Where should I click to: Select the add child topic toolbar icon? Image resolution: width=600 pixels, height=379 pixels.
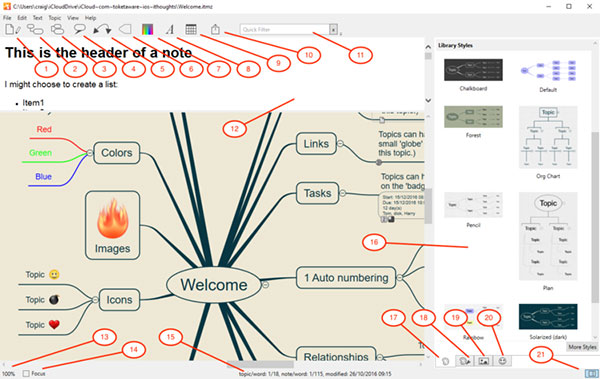tap(35, 29)
